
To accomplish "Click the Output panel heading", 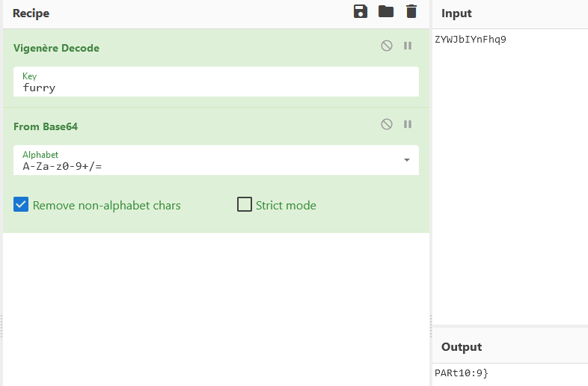I will 462,347.
